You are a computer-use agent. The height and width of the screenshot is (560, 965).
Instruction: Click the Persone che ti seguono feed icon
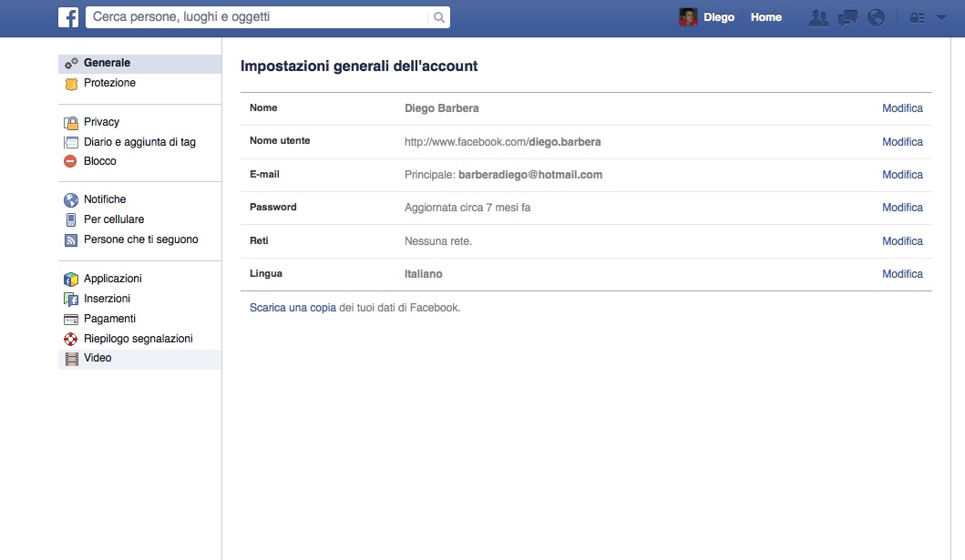click(x=71, y=239)
